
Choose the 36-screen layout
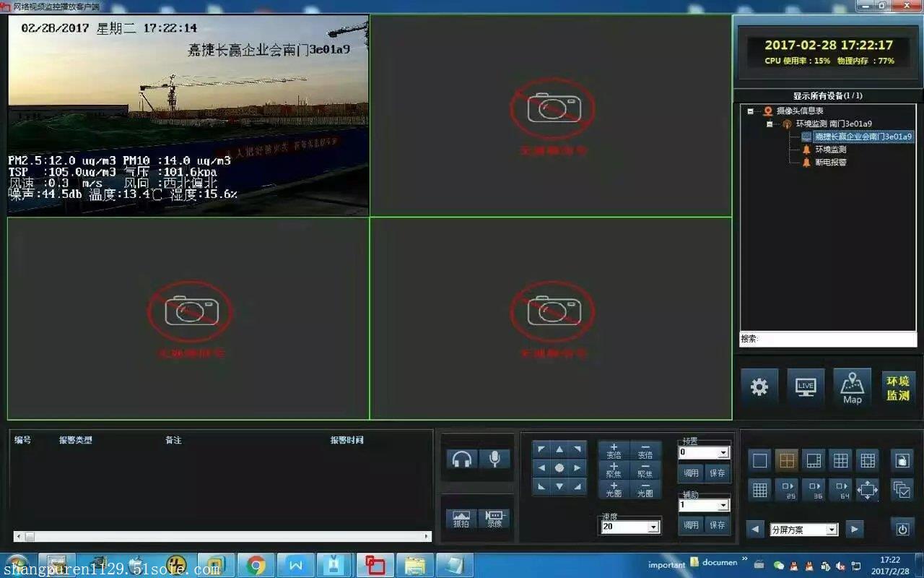814,490
